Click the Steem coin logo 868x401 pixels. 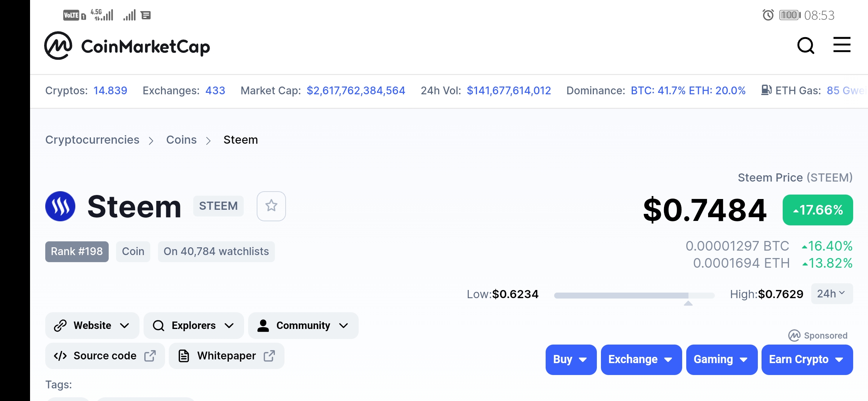60,206
